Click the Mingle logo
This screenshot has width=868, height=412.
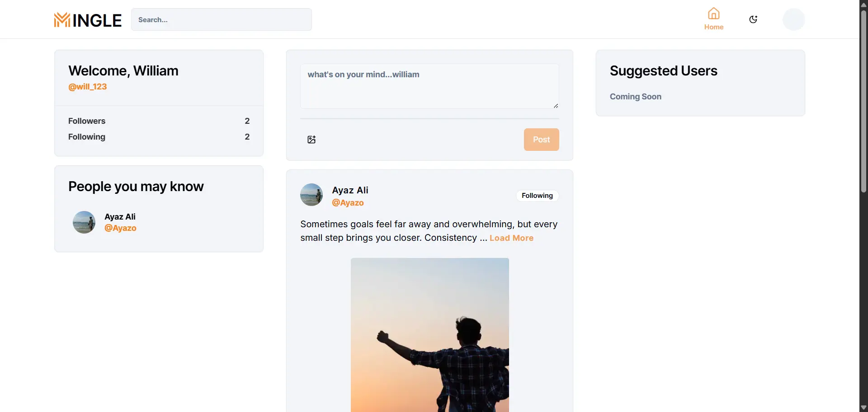click(x=88, y=20)
